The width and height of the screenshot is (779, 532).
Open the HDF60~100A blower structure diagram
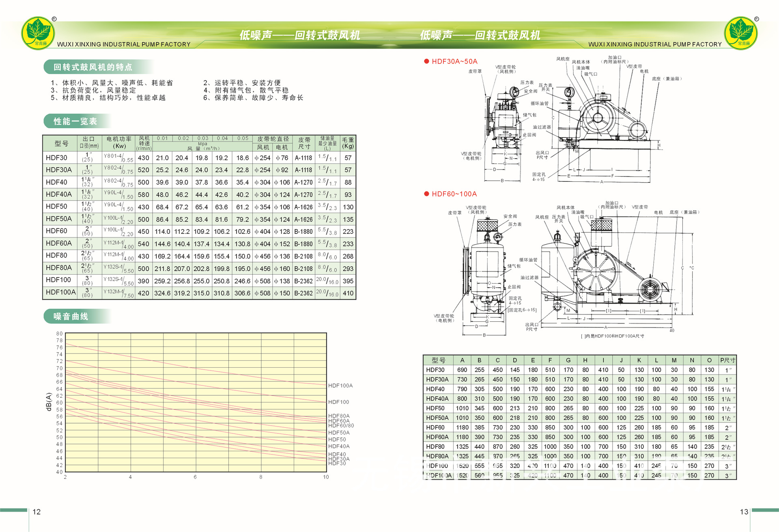(568, 270)
